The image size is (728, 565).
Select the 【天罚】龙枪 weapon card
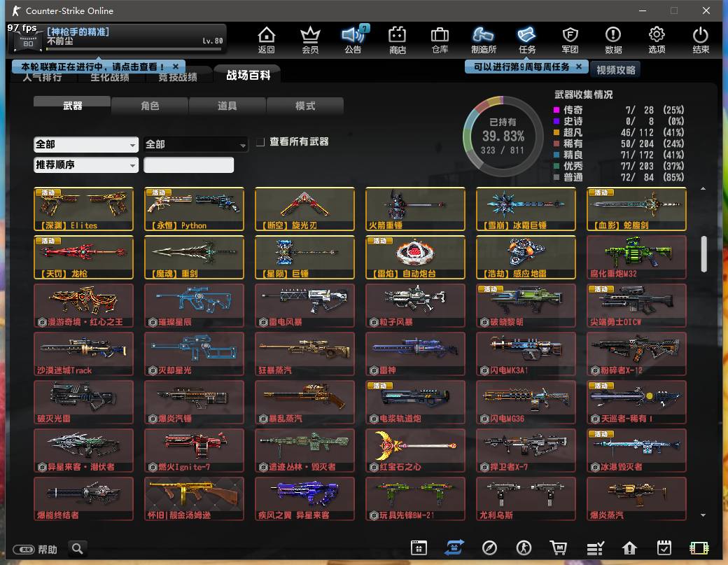(x=83, y=257)
